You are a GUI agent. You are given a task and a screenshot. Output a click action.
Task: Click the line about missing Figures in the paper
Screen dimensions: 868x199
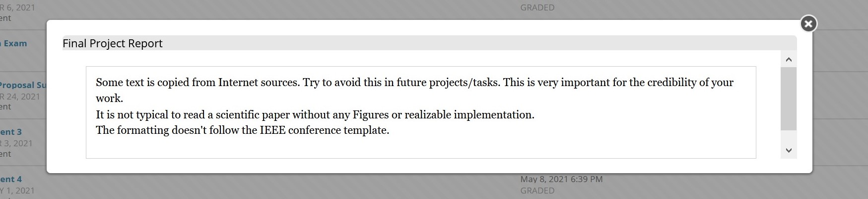tap(315, 115)
